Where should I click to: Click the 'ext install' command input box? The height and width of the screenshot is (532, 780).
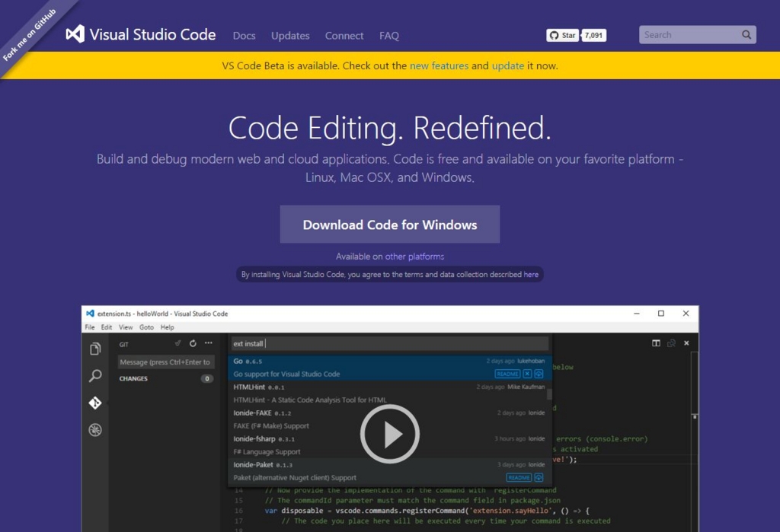tap(390, 343)
